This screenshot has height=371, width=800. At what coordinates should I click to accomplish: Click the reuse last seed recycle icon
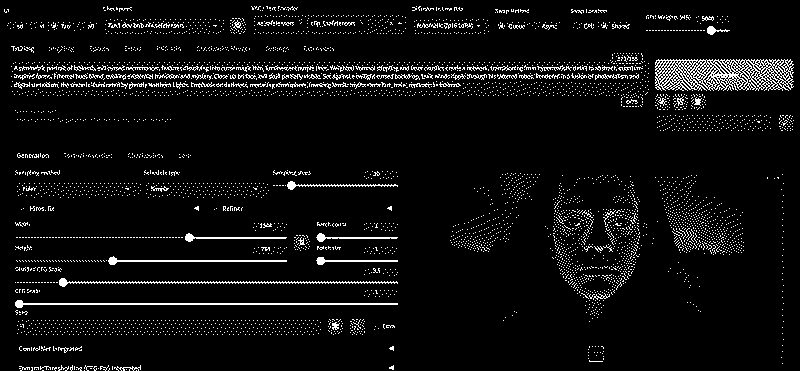point(357,327)
